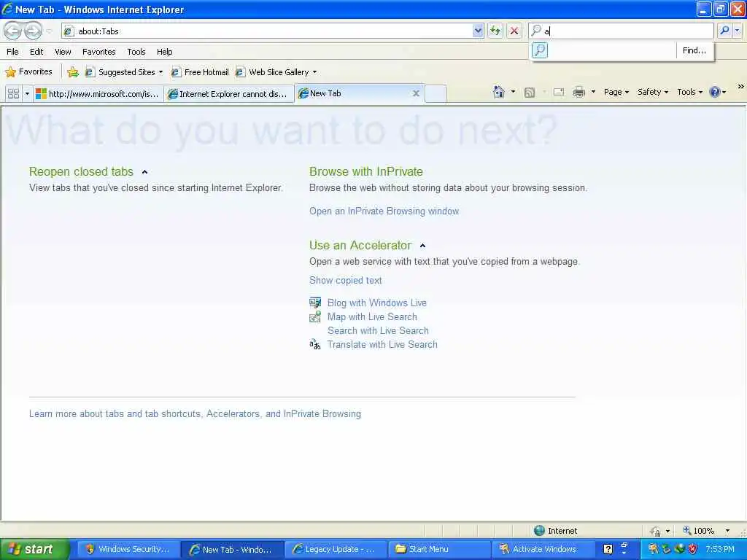Open the Safety menu in command bar
This screenshot has height=560, width=747.
(653, 92)
